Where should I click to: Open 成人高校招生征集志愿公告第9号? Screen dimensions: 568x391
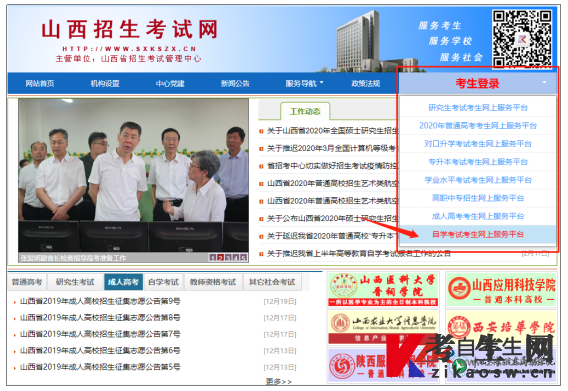pos(100,301)
